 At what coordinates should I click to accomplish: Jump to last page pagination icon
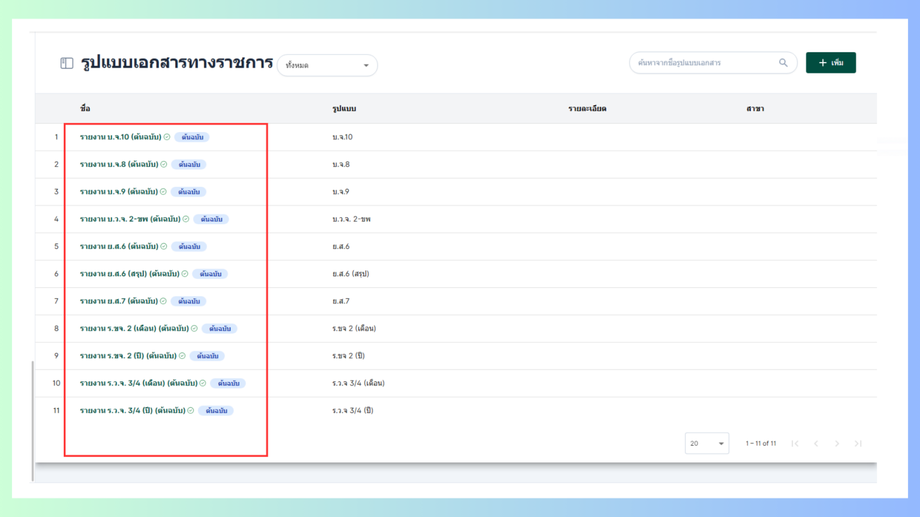tap(858, 444)
